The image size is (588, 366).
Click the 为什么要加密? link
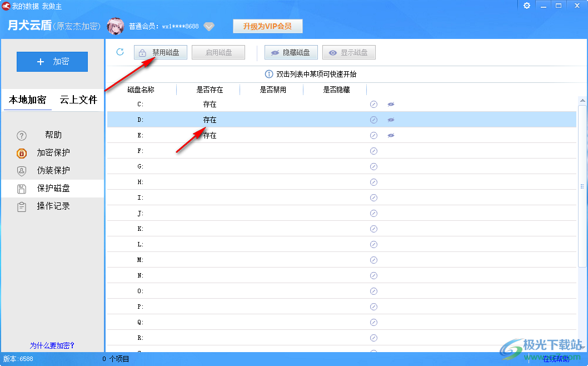coord(52,345)
